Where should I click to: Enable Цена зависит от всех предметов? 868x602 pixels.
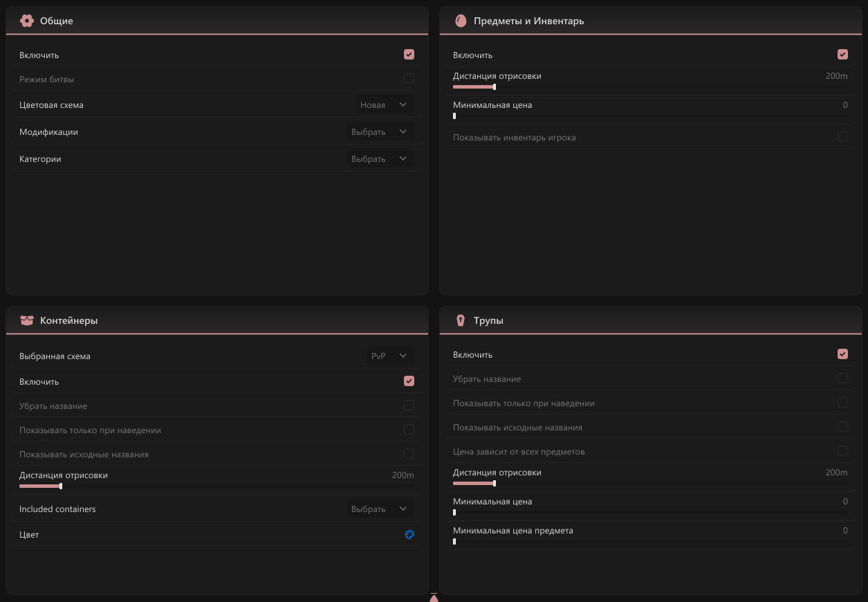coord(842,451)
